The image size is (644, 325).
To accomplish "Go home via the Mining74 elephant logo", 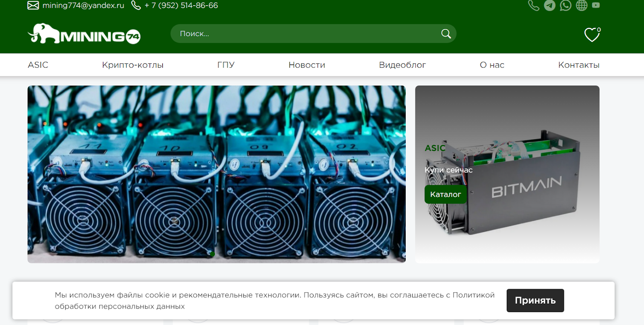I will click(x=84, y=34).
